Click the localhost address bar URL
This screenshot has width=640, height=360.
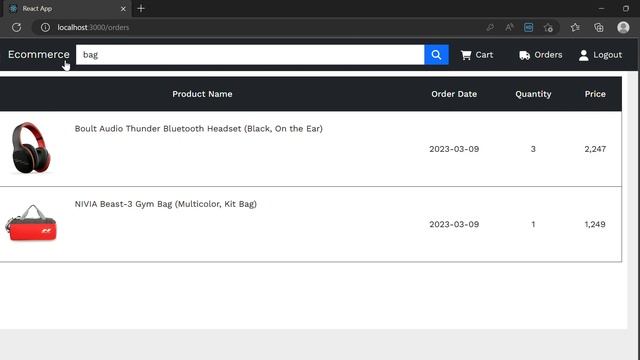pyautogui.click(x=93, y=27)
